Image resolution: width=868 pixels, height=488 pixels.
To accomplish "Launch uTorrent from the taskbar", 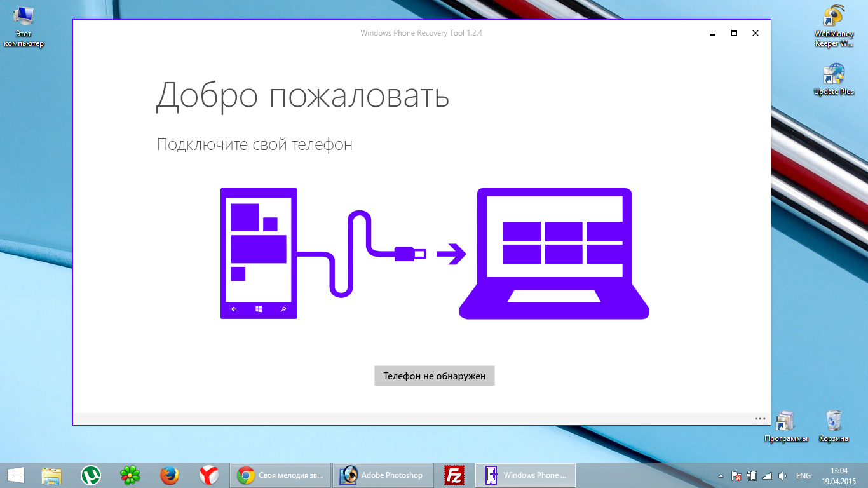I will click(91, 475).
